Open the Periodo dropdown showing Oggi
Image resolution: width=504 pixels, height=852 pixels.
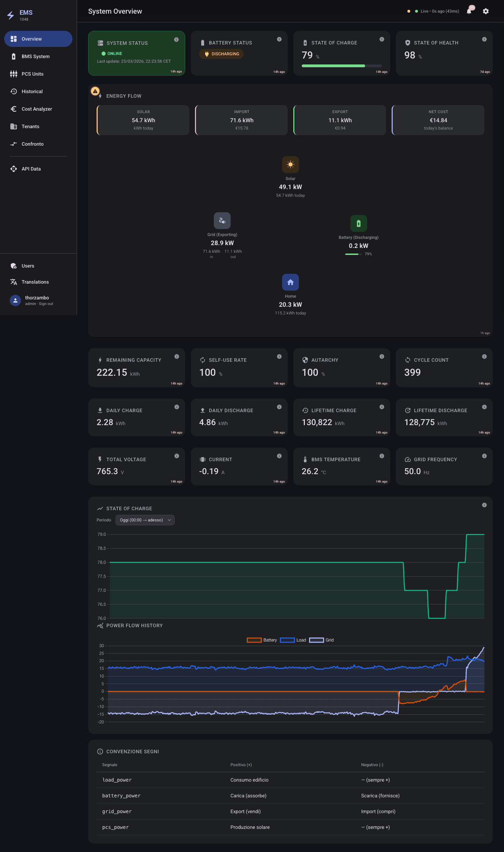pos(145,520)
